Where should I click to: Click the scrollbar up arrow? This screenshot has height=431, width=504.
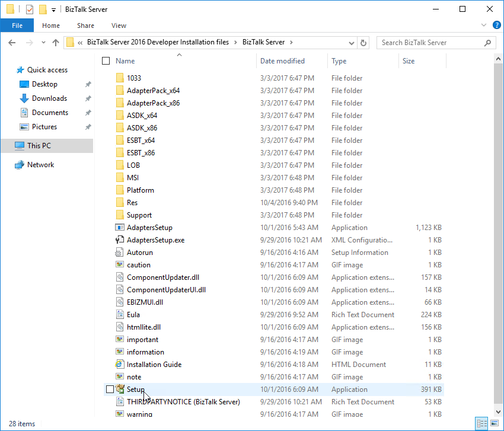point(498,59)
